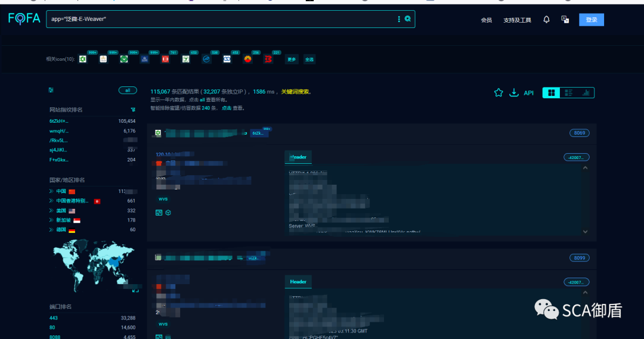
Task: Filter by port 80
Action: tap(52, 328)
